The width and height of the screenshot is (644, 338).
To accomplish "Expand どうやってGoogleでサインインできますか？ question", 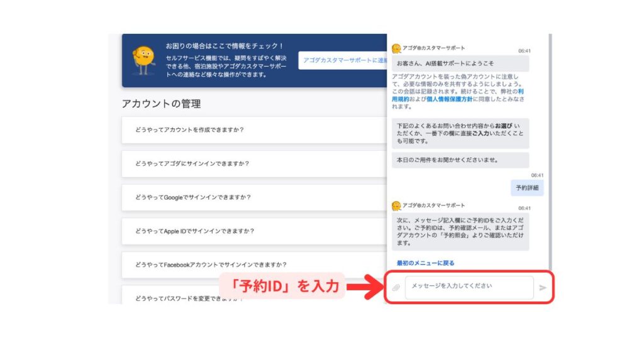I will pyautogui.click(x=254, y=197).
